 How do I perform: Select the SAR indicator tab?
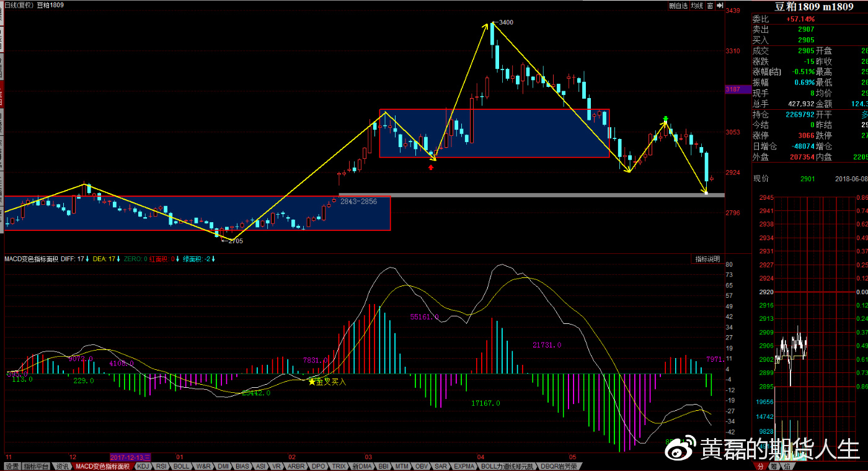click(x=441, y=465)
